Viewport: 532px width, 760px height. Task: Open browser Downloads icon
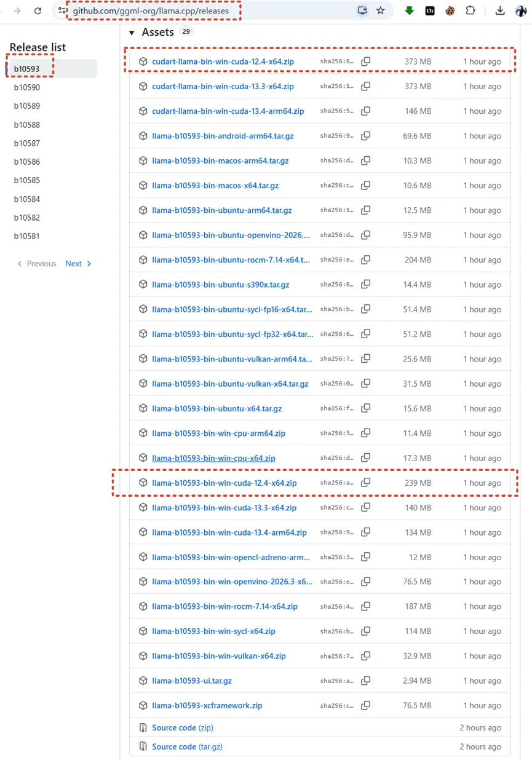(x=500, y=10)
